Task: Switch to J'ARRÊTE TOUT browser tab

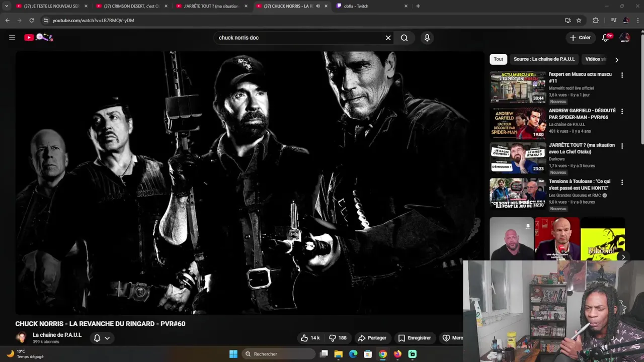Action: pyautogui.click(x=211, y=6)
